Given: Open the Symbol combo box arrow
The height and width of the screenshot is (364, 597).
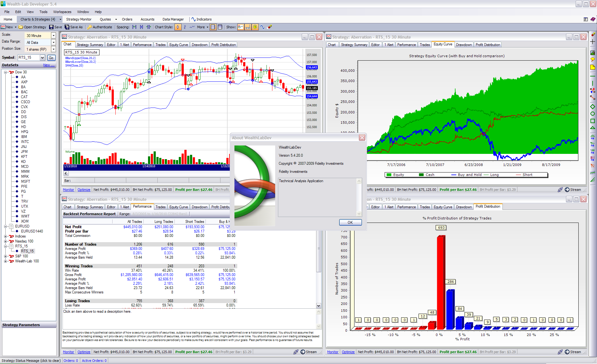Looking at the screenshot, I should click(x=43, y=58).
